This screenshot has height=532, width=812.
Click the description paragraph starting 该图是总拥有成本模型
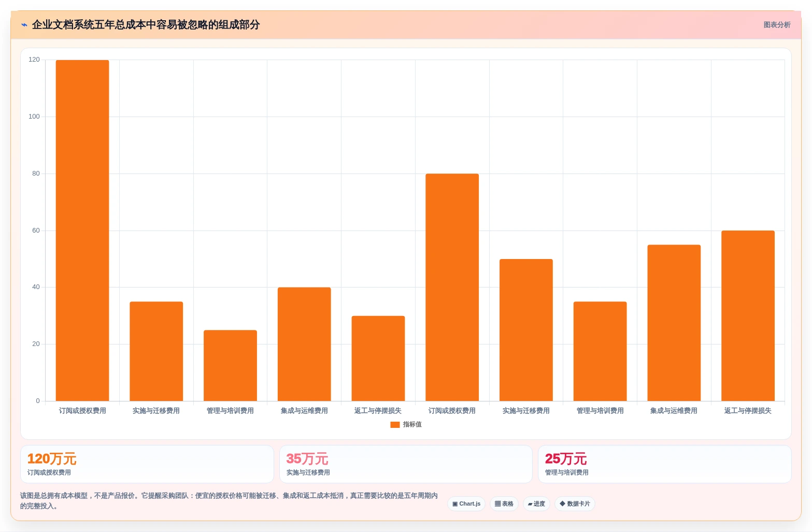click(x=229, y=501)
